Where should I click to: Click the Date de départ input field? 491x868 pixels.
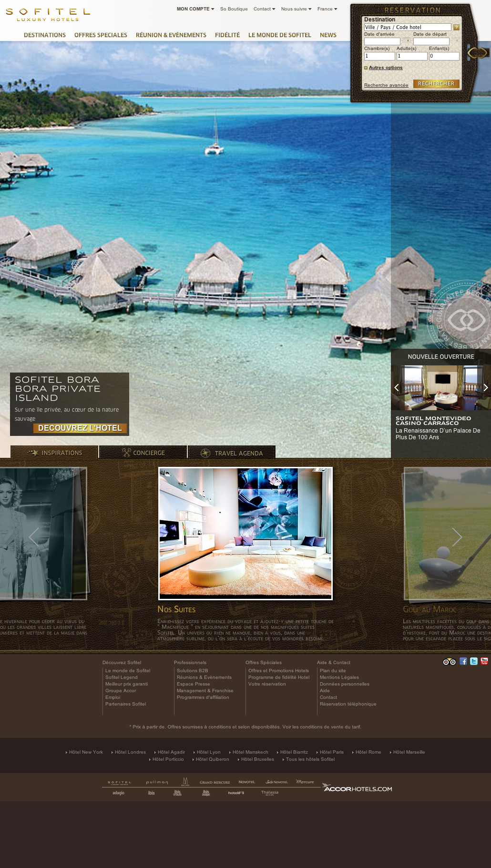click(431, 41)
